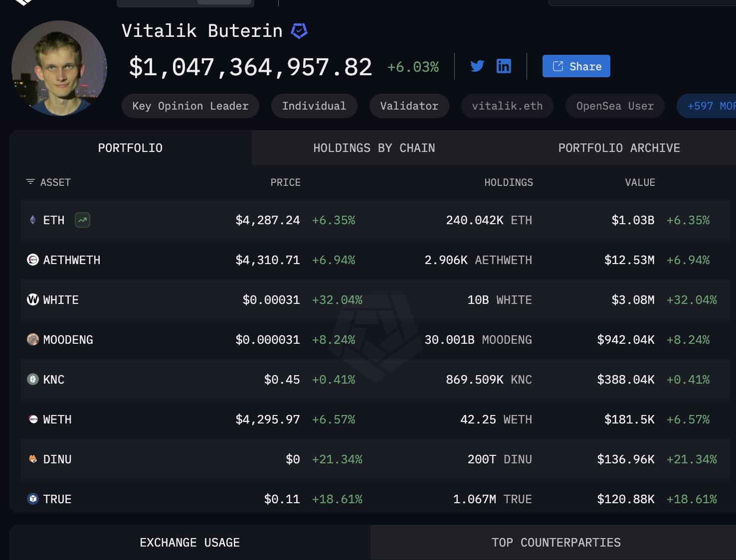Click the 200T DINU holdings cell
736x560 pixels.
tap(500, 459)
